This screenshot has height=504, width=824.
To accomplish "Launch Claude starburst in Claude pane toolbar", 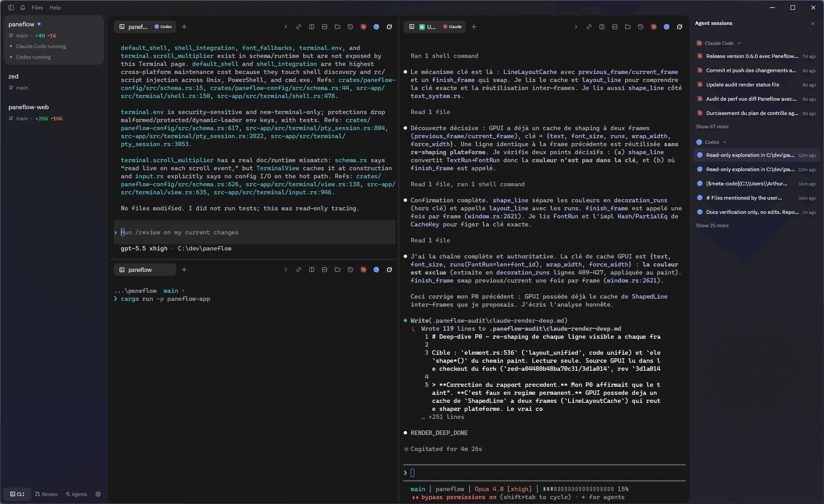I will point(654,27).
